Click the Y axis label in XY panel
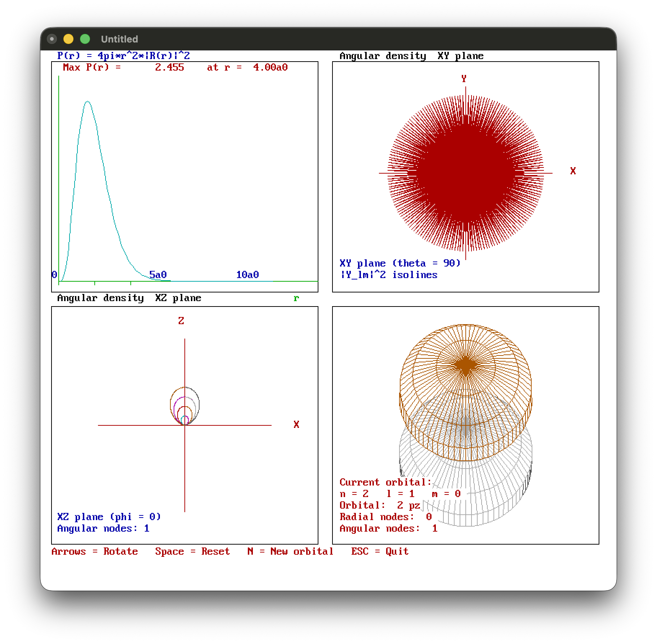The image size is (657, 644). click(464, 79)
